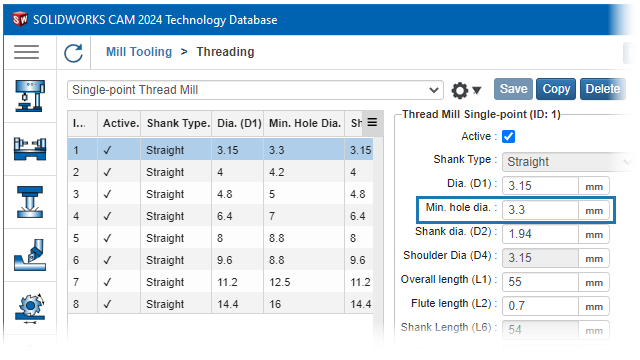The image size is (640, 360).
Task: Open the Mill machine sidebar icon
Action: pos(30,96)
